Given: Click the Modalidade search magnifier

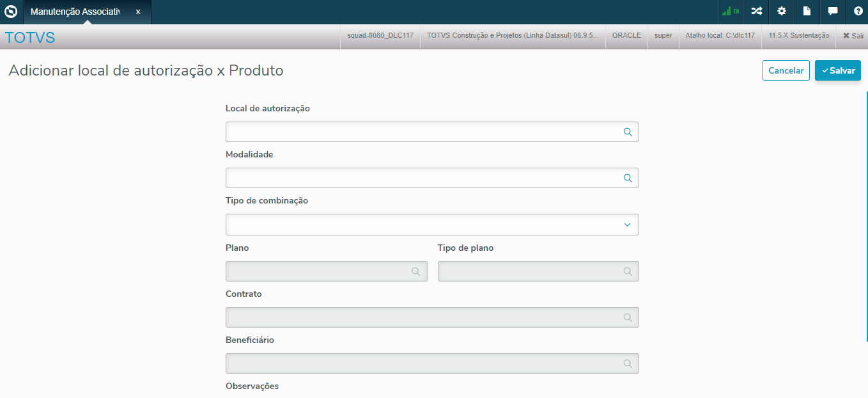Looking at the screenshot, I should [x=628, y=178].
